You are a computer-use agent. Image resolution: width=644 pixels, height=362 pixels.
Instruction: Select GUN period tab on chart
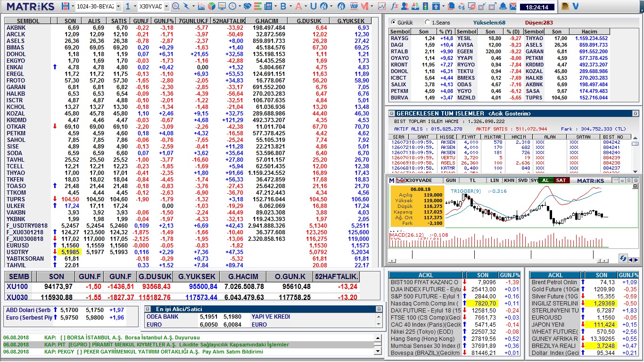451,181
